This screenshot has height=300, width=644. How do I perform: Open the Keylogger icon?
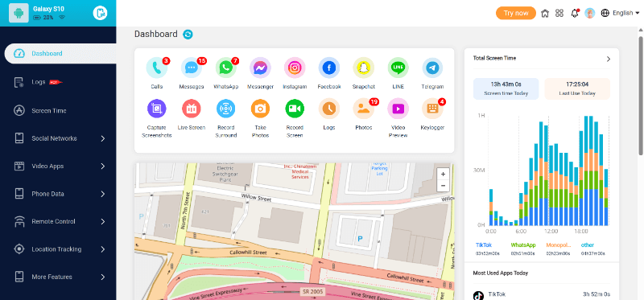(x=432, y=109)
